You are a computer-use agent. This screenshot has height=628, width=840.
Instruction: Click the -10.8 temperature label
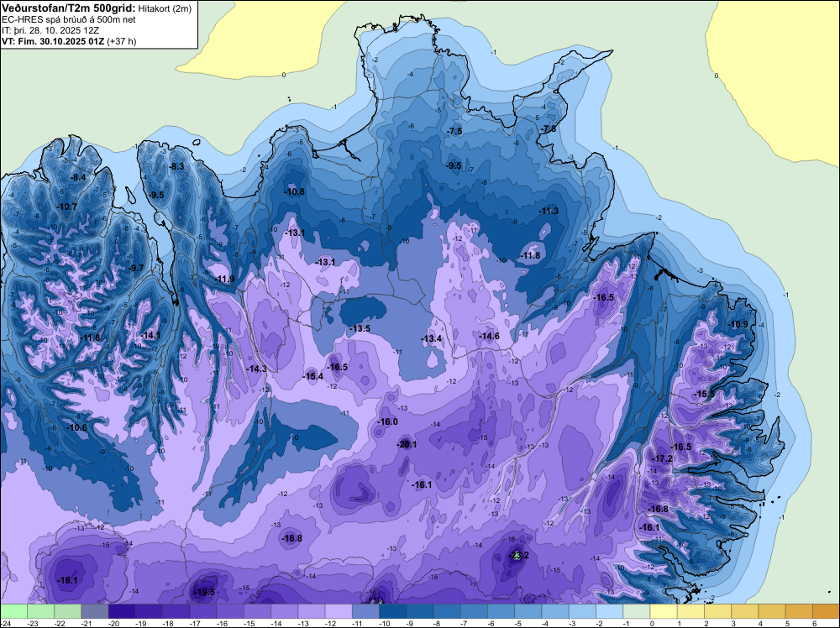click(294, 191)
